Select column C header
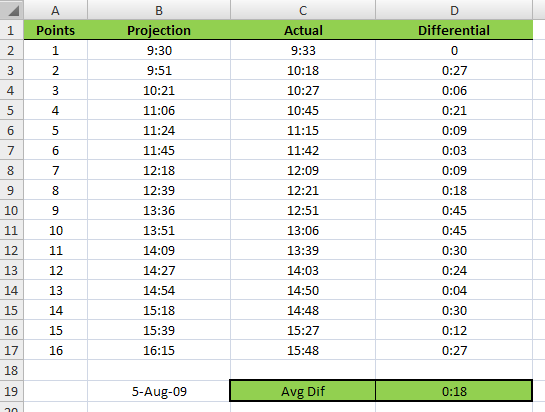 click(303, 10)
